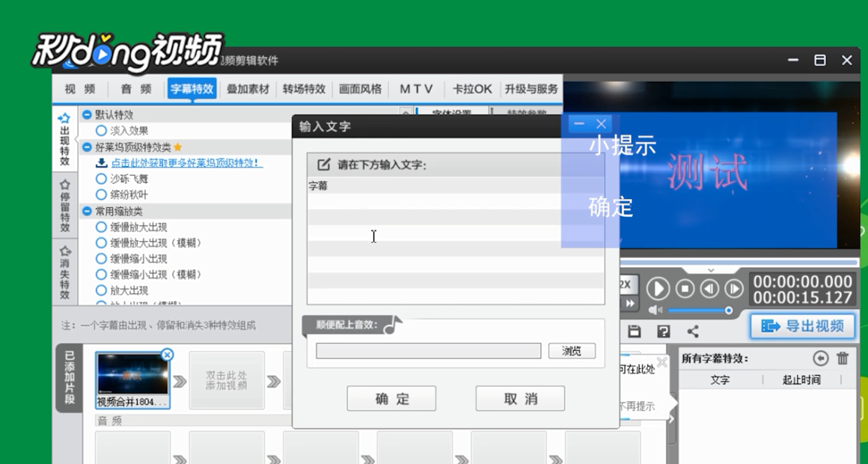Viewport: 868px width, 464px height.
Task: Step to the previous frame
Action: (x=709, y=288)
